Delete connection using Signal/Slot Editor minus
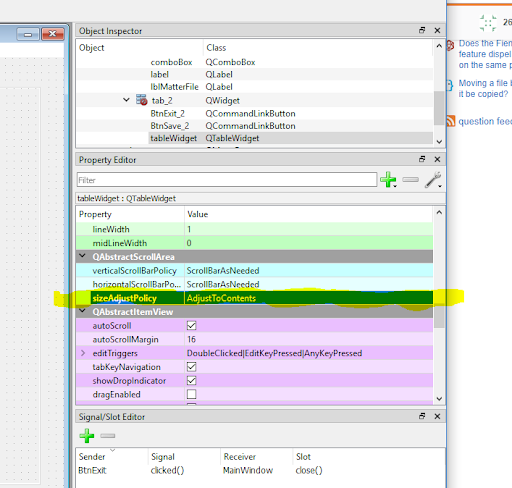Screen dimensions: 512x488 click(108, 436)
